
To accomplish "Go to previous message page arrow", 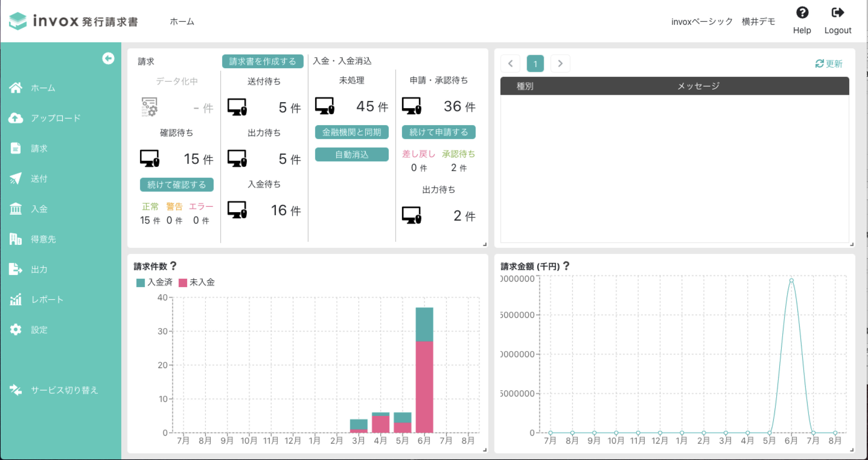I will [510, 63].
